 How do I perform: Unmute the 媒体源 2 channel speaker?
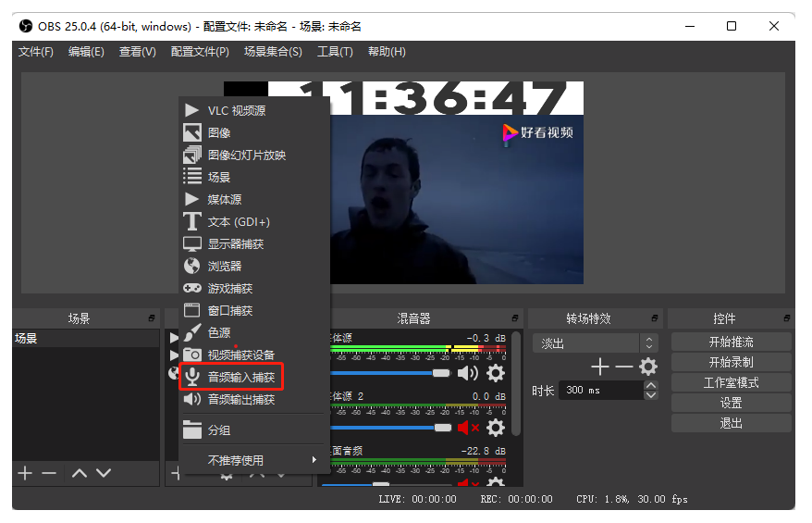click(468, 428)
